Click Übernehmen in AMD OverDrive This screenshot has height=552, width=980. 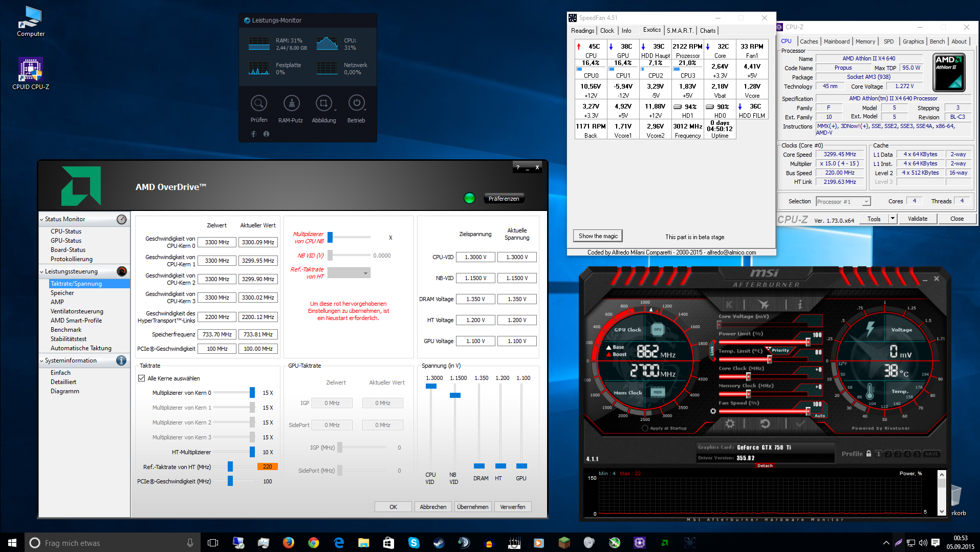[x=472, y=507]
